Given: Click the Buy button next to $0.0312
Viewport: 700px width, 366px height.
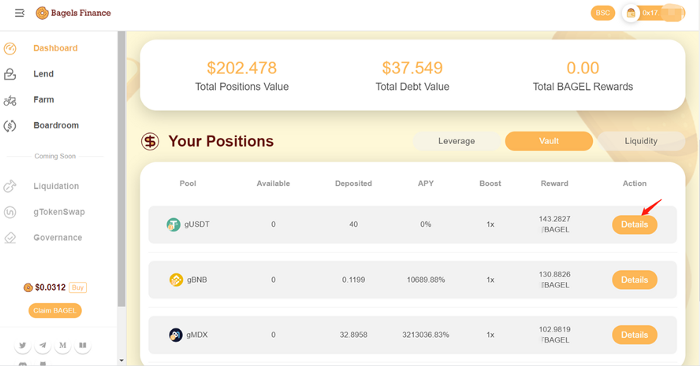Looking at the screenshot, I should pos(78,287).
